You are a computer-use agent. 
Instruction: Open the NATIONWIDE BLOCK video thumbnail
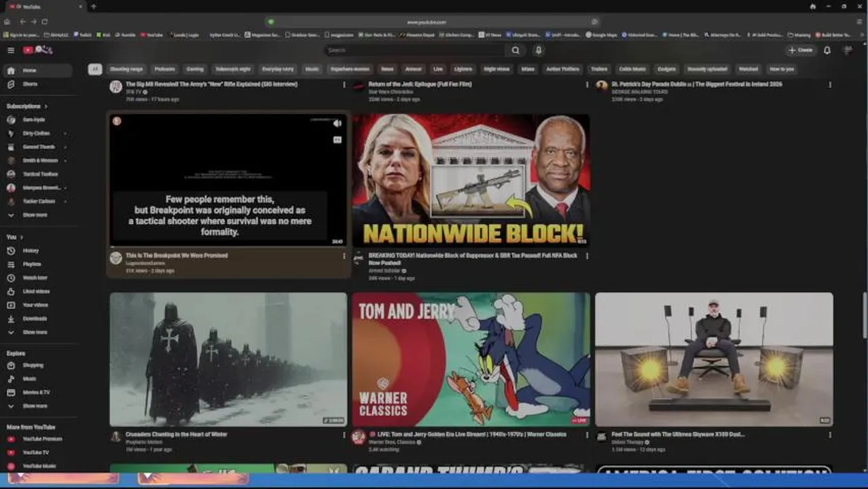(x=471, y=180)
